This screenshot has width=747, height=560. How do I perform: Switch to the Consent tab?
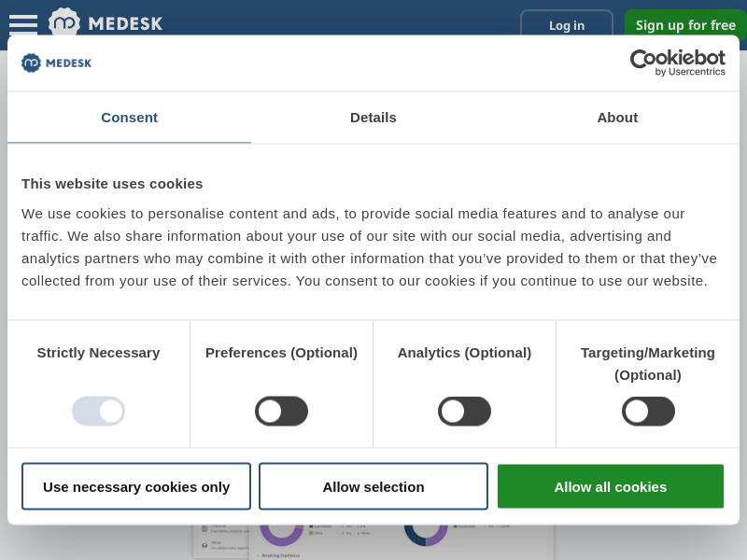pos(129,118)
